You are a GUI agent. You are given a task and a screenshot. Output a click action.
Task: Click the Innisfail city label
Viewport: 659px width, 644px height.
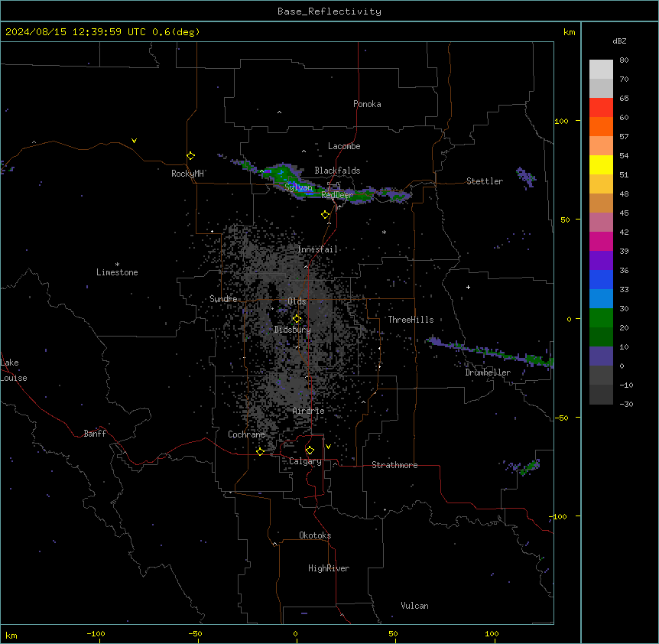pos(318,249)
